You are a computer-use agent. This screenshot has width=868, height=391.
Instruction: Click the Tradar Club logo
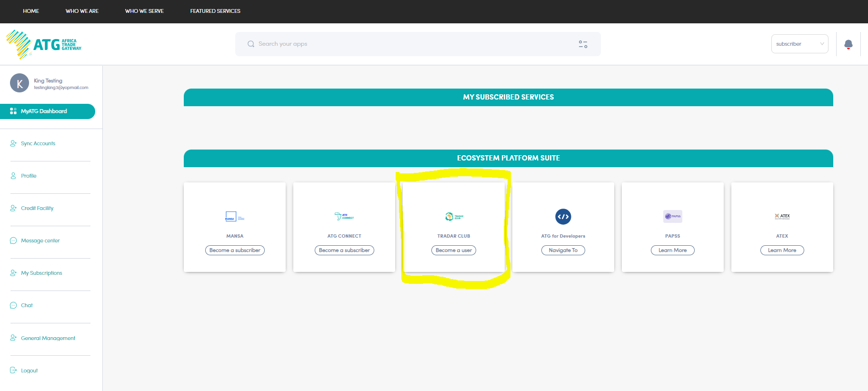[454, 217]
